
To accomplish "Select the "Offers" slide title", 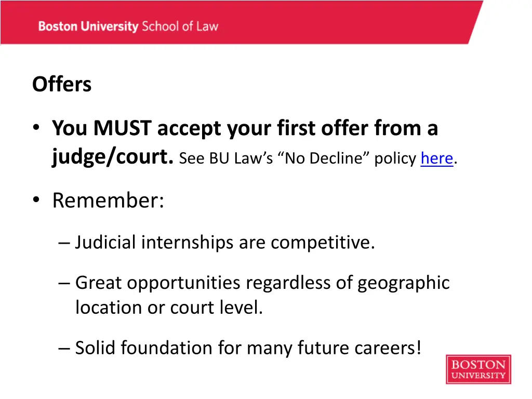I will coord(62,84).
